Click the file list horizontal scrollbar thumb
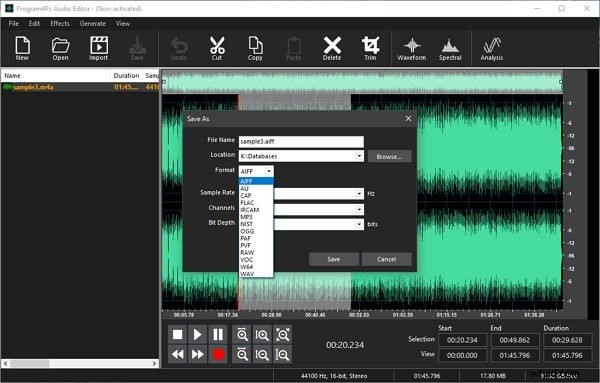The width and height of the screenshot is (600, 383). click(x=30, y=363)
